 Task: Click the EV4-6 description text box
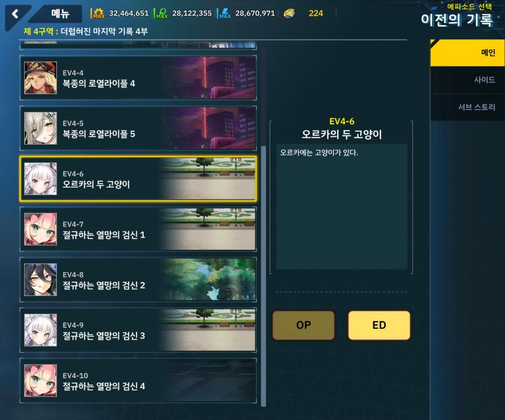[342, 206]
